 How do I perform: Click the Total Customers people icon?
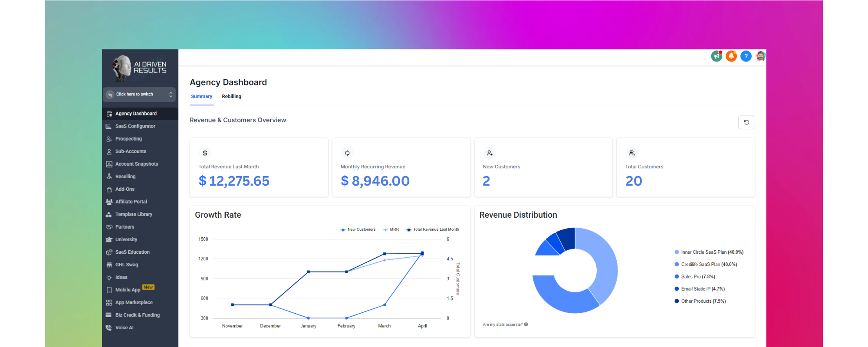(632, 153)
